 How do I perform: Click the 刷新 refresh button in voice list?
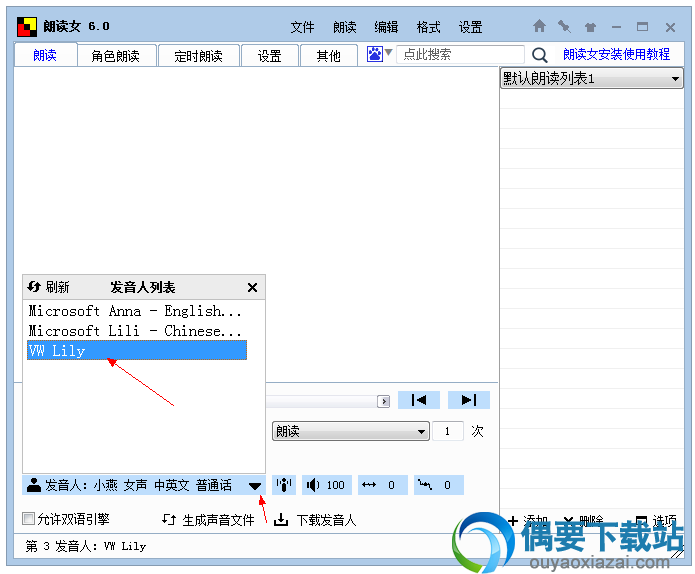[x=48, y=287]
